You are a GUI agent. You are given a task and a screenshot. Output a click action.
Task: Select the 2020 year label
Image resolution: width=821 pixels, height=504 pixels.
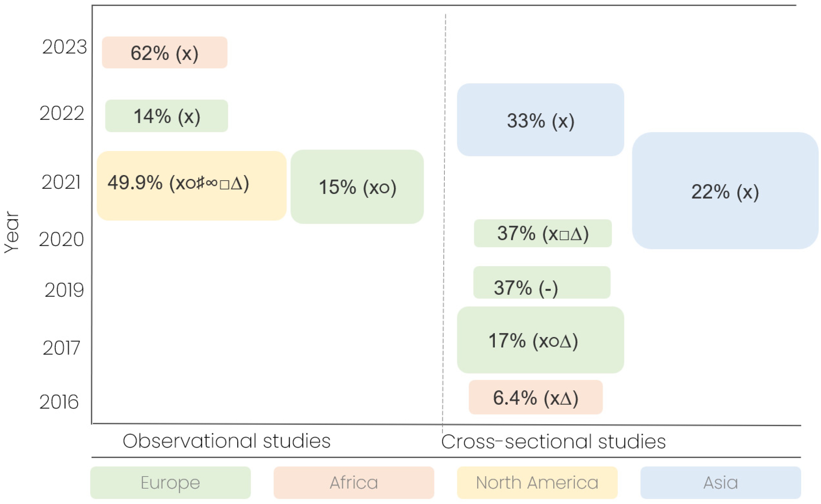tap(61, 239)
